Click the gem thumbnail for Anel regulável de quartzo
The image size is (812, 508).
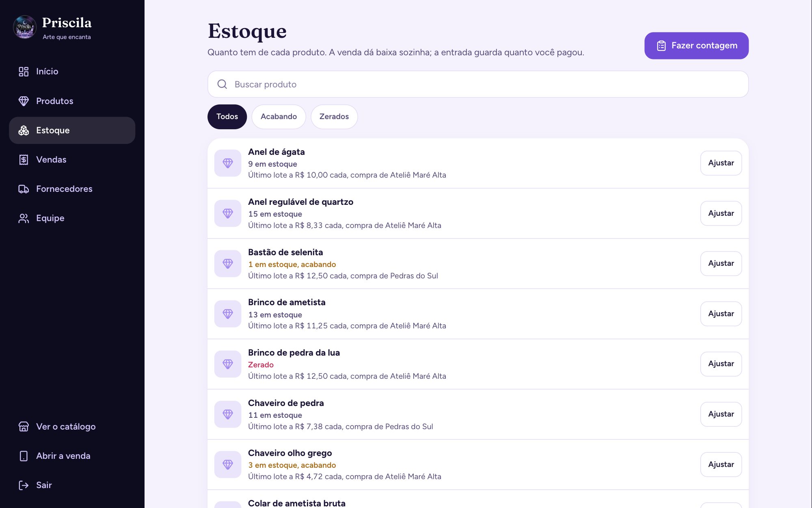coord(228,213)
